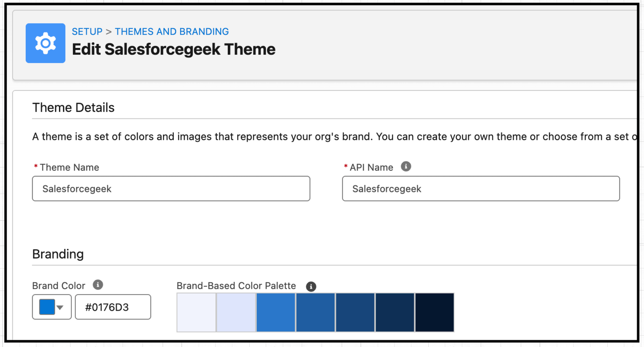Click the API Name info icon
The width and height of the screenshot is (644, 347).
point(406,166)
